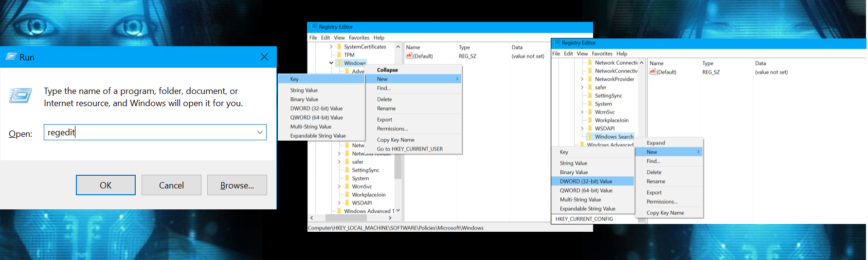Viewport: 868px width, 260px height.
Task: Click safer folder icon in Registry Editor with Expand menu
Action: pyautogui.click(x=590, y=88)
